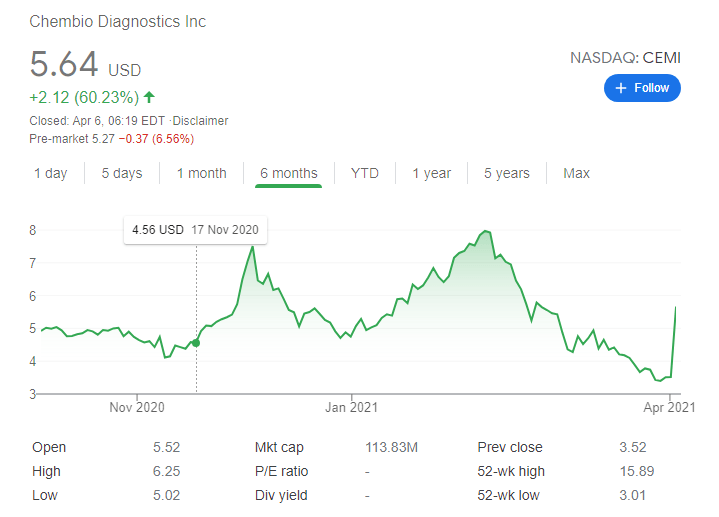The image size is (719, 517).
Task: Click the Apr 2021 axis label
Action: (669, 407)
